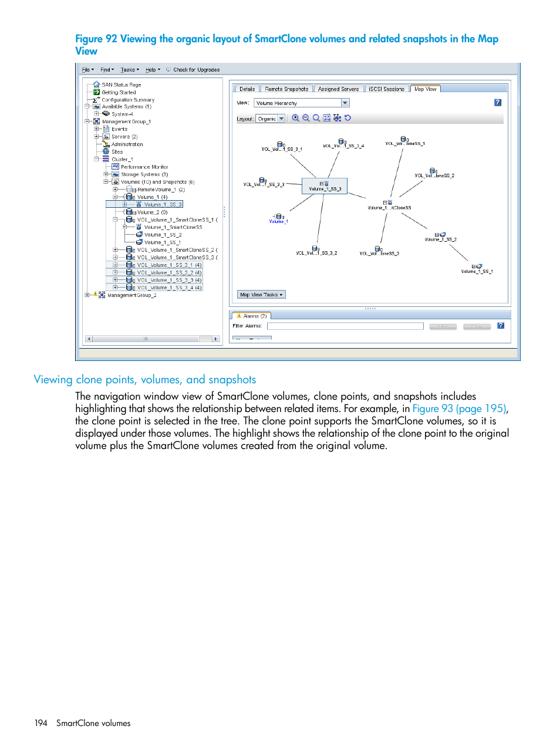This screenshot has height=746, width=560.
Task: Click the zoom to fit toolbar icon
Action: click(327, 118)
